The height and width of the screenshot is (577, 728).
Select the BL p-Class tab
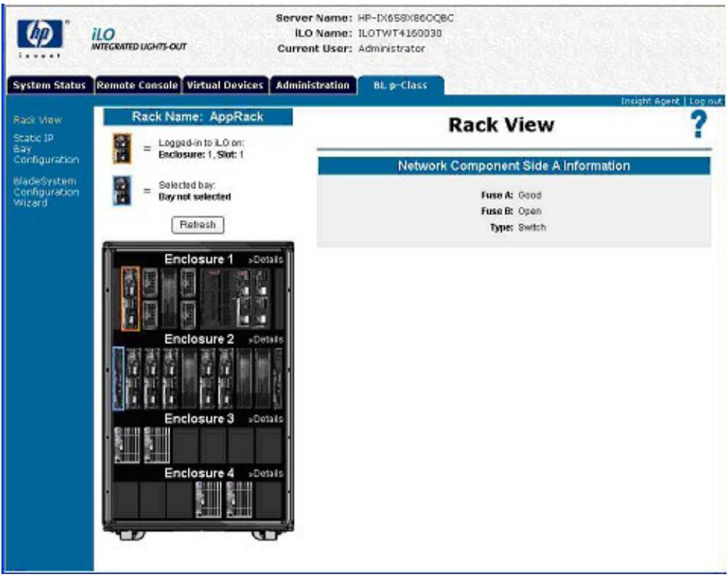(400, 85)
